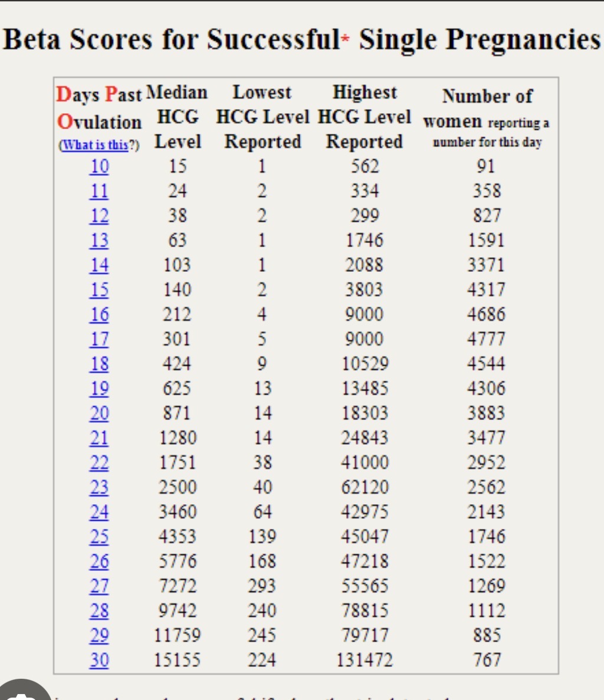The width and height of the screenshot is (604, 700).
Task: Click the day 18 link in first column
Action: (x=99, y=364)
